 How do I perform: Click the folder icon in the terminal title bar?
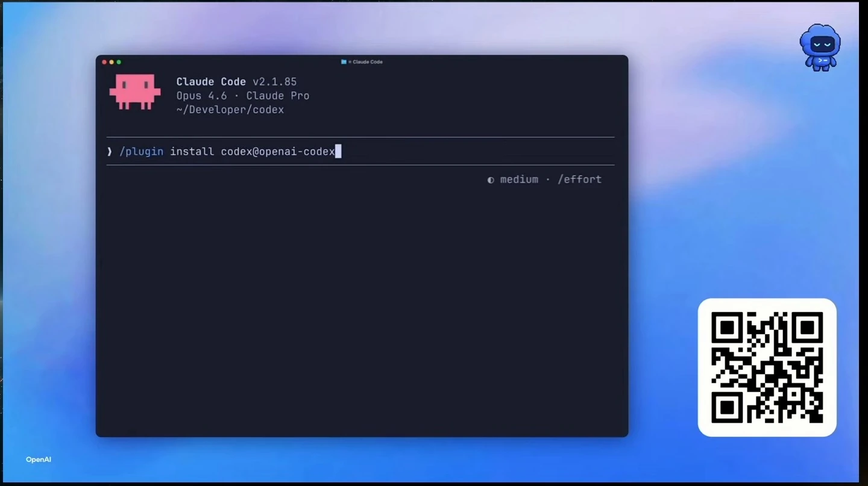(x=344, y=62)
